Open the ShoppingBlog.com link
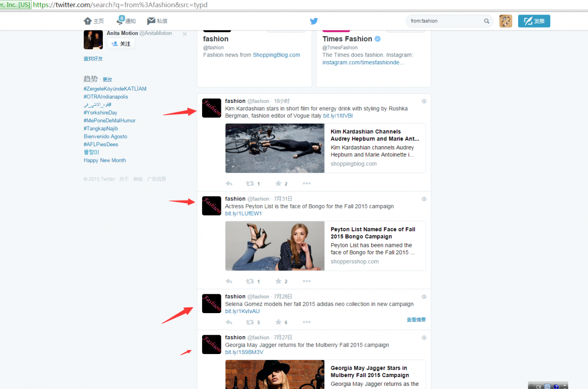The height and width of the screenshot is (389, 588). pos(277,55)
